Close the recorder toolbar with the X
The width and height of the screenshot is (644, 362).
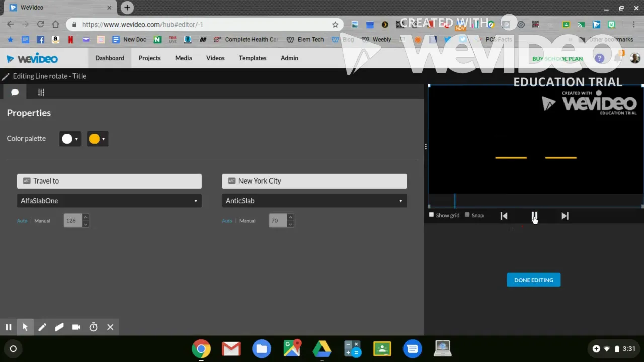(110, 327)
